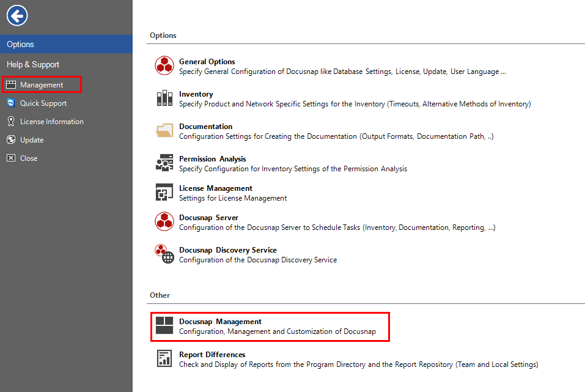Select Close in the sidebar

(x=29, y=158)
